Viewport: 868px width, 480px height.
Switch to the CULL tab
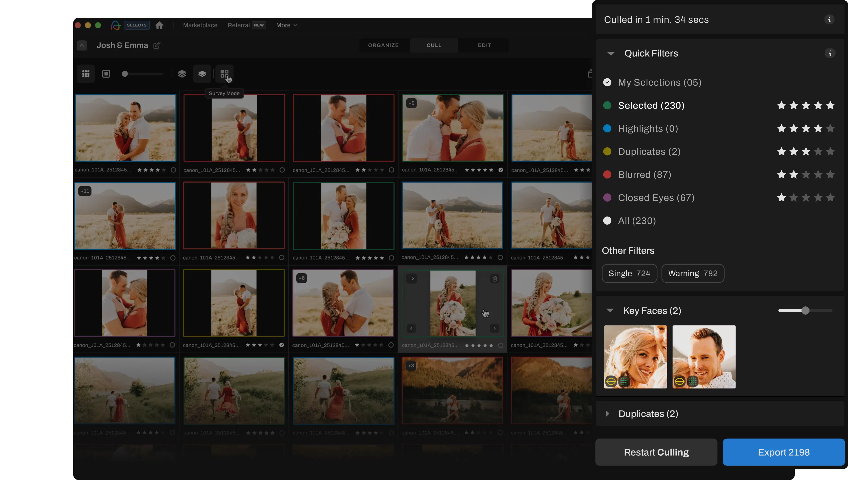(x=434, y=45)
